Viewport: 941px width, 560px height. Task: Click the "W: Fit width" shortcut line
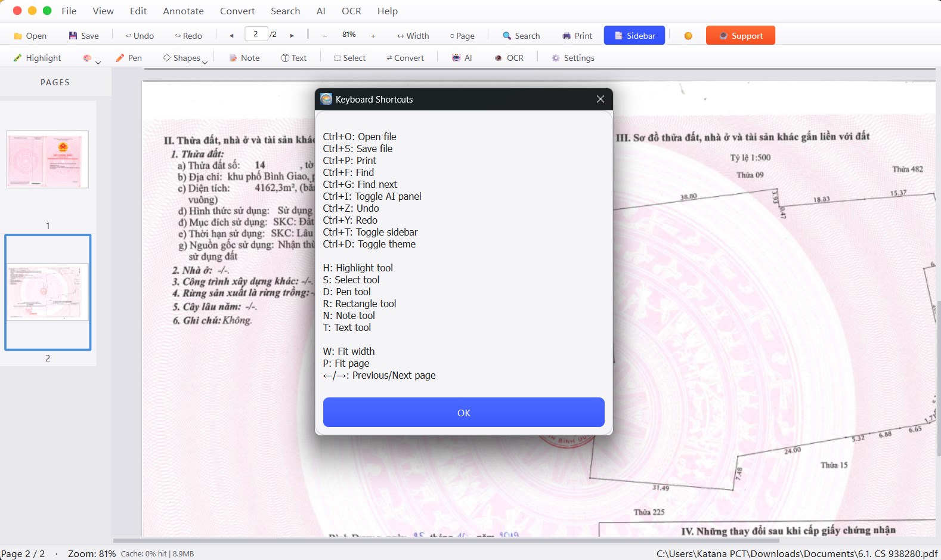pos(349,351)
